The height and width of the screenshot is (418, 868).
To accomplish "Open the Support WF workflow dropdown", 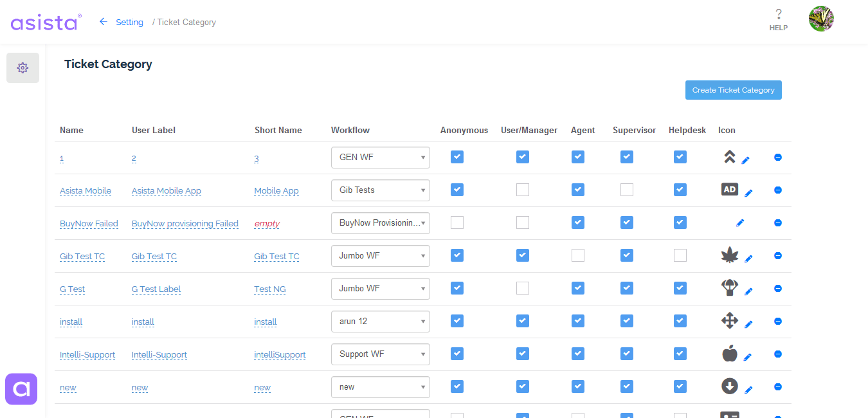I will 381,354.
